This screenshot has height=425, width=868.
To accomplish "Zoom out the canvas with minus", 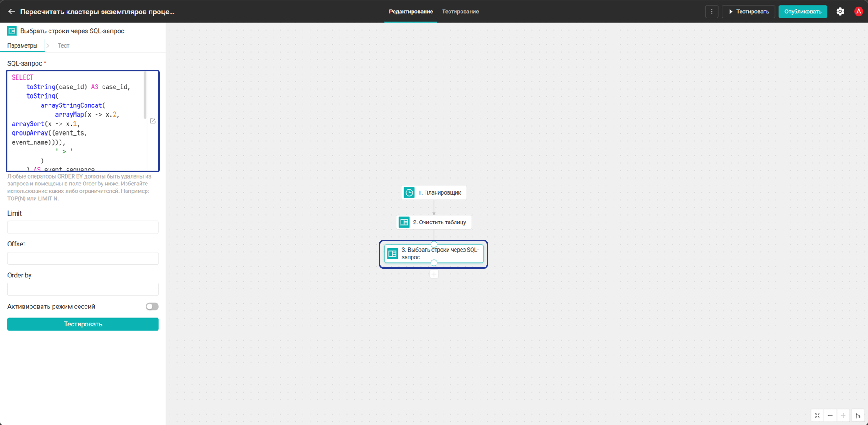I will (x=830, y=415).
